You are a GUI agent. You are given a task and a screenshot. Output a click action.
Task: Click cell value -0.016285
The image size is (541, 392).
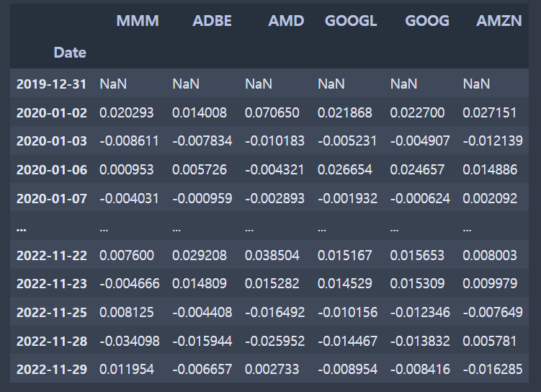pyautogui.click(x=493, y=370)
